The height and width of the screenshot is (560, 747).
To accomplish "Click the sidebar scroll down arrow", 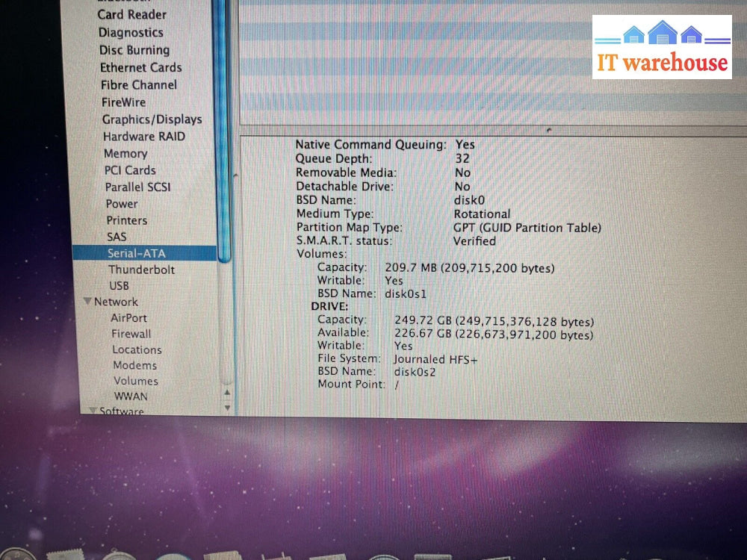I will click(227, 408).
